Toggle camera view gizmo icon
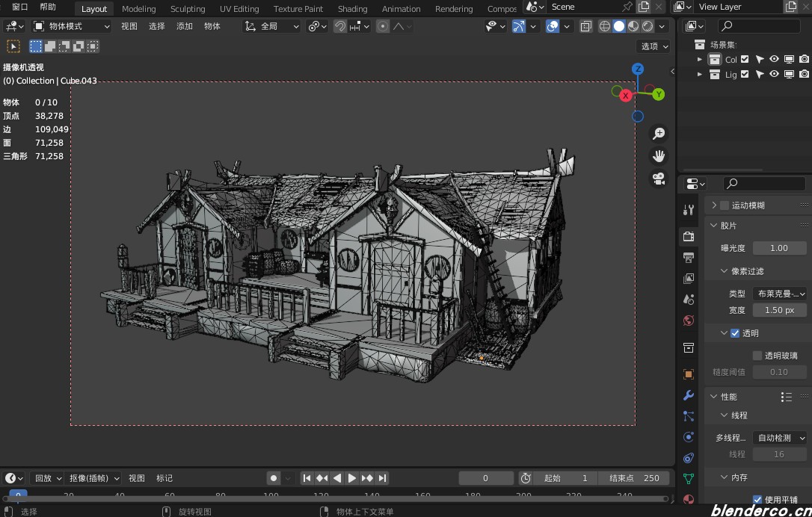The height and width of the screenshot is (517, 812). [659, 179]
